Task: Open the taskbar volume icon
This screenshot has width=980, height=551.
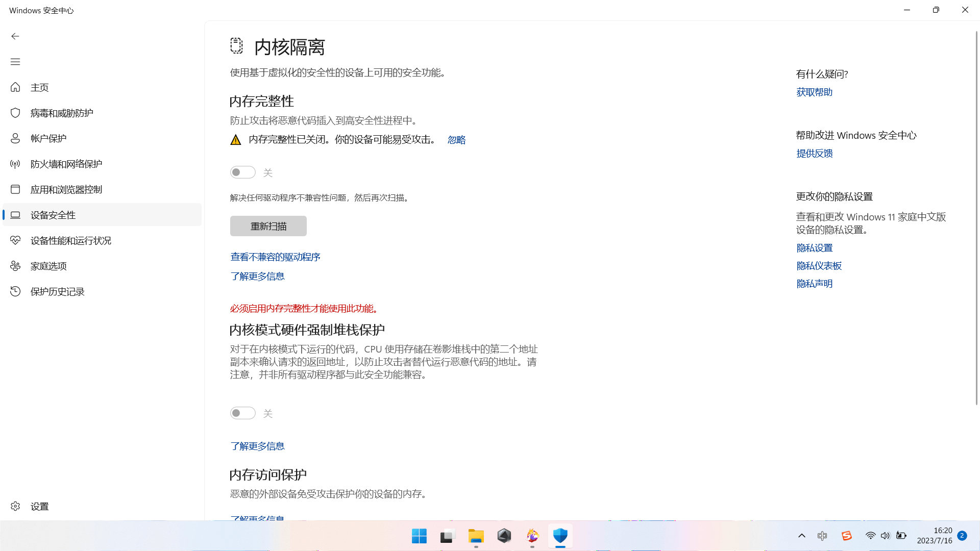Action: tap(885, 536)
